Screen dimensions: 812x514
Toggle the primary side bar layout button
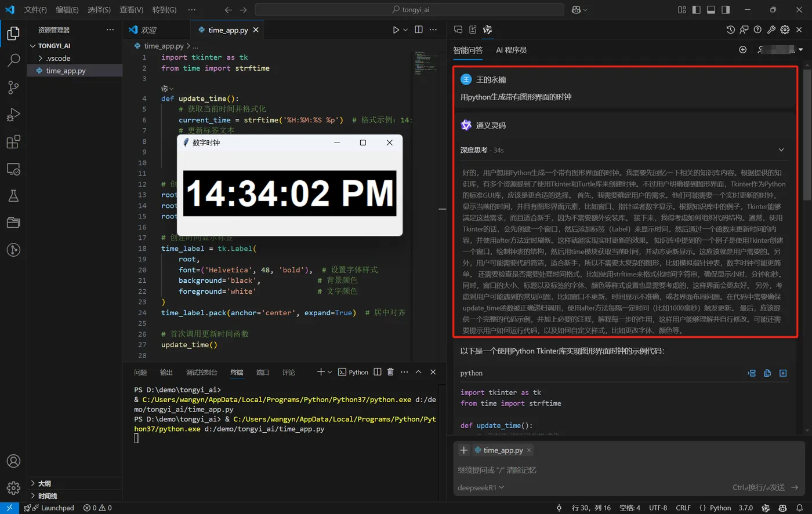(697, 10)
